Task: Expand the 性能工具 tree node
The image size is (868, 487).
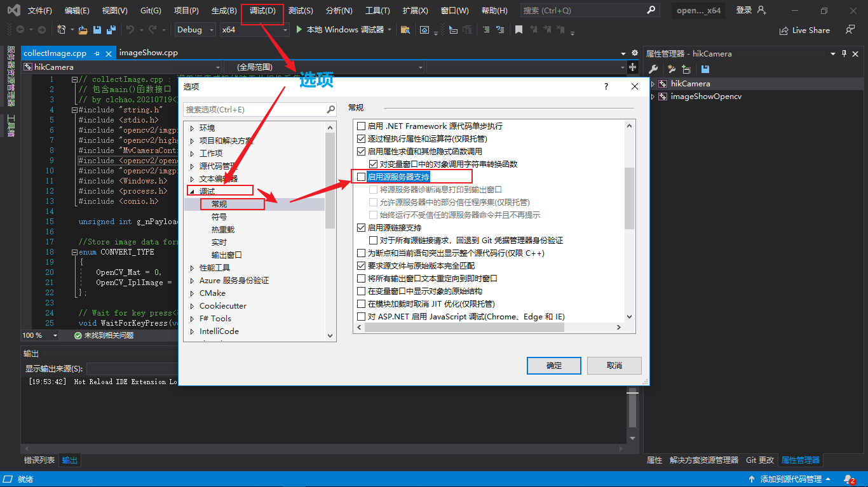Action: point(193,268)
